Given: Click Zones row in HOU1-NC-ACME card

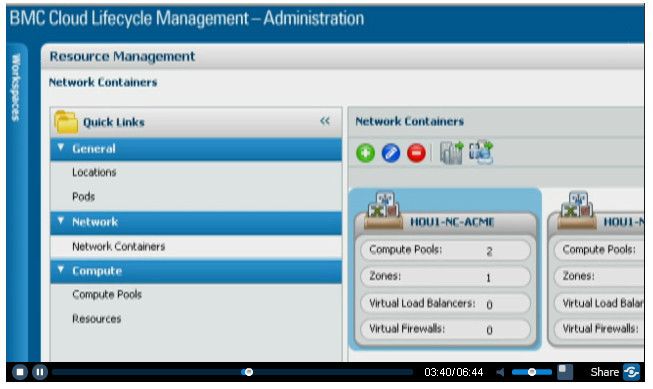Looking at the screenshot, I should 445,277.
